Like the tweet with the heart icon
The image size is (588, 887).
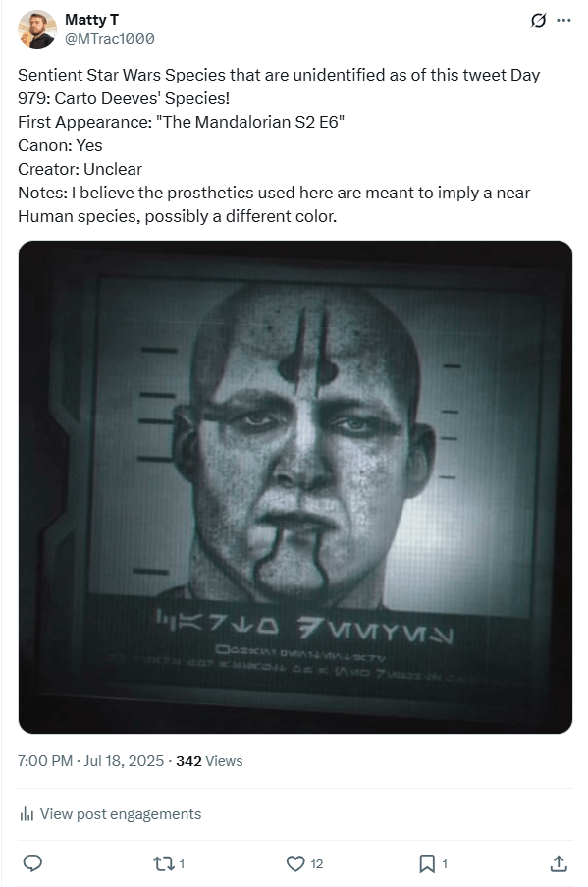point(295,863)
